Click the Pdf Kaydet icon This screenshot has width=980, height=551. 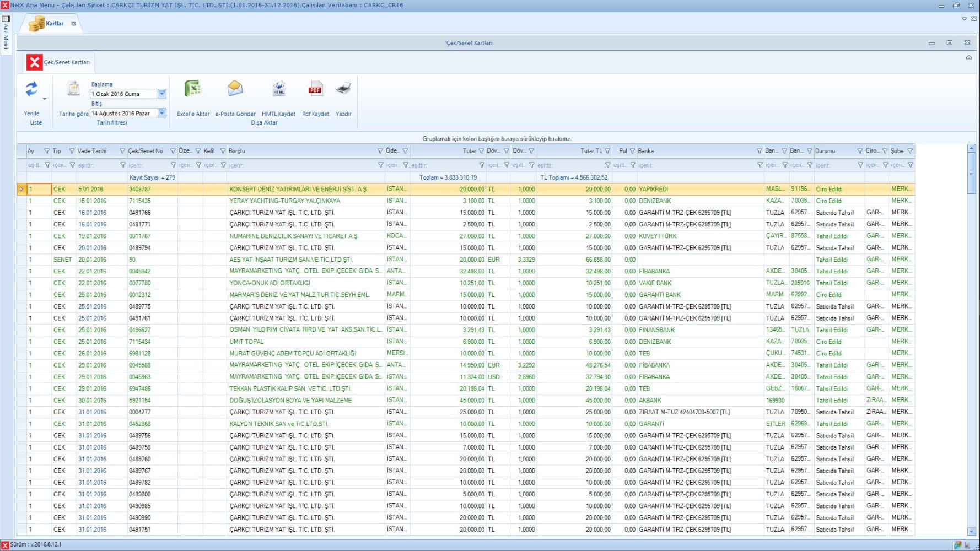click(x=315, y=89)
